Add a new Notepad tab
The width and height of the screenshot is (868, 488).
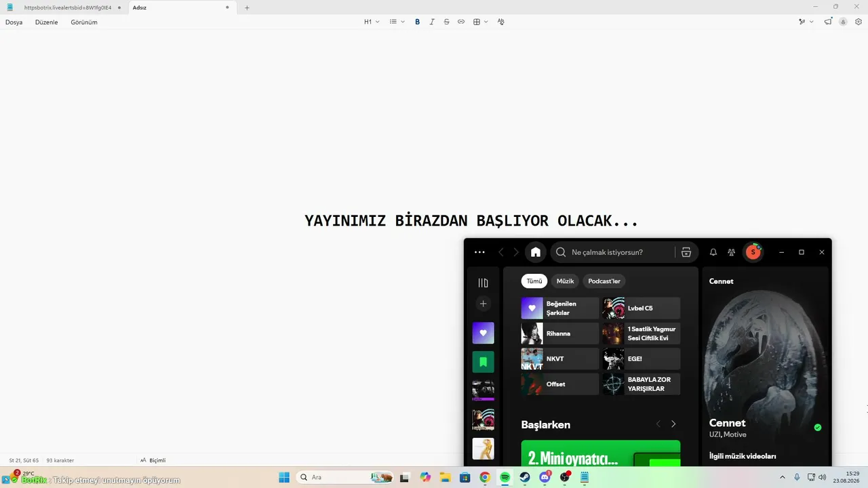tap(247, 7)
